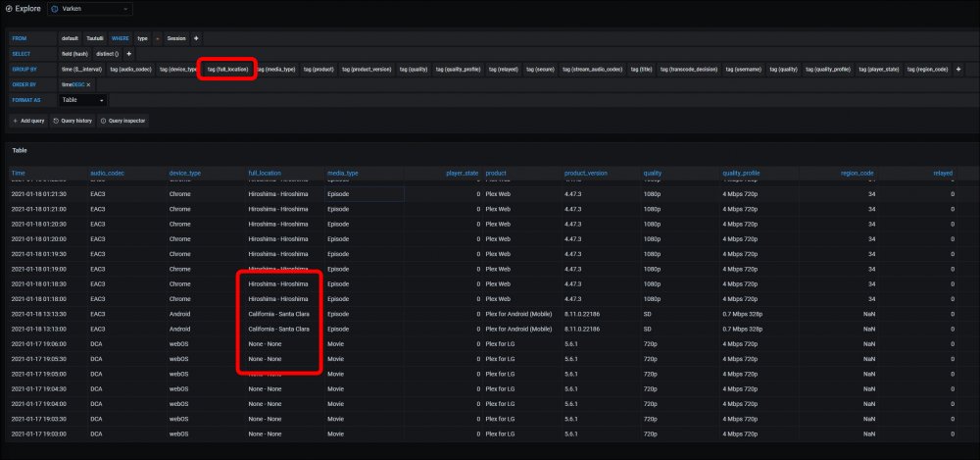Click DCA in the 2021-01-17 19:04:30 row
This screenshot has height=460, width=980.
pyautogui.click(x=96, y=388)
